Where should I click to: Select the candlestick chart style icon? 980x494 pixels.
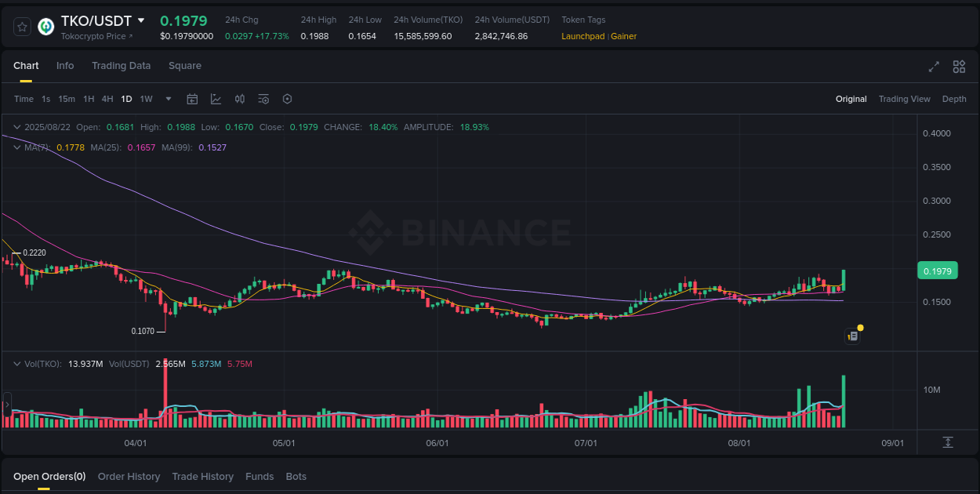[x=240, y=99]
